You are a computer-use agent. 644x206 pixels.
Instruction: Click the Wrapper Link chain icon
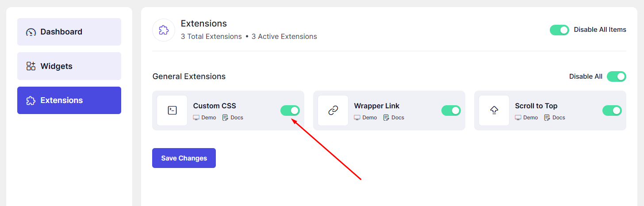coord(333,111)
